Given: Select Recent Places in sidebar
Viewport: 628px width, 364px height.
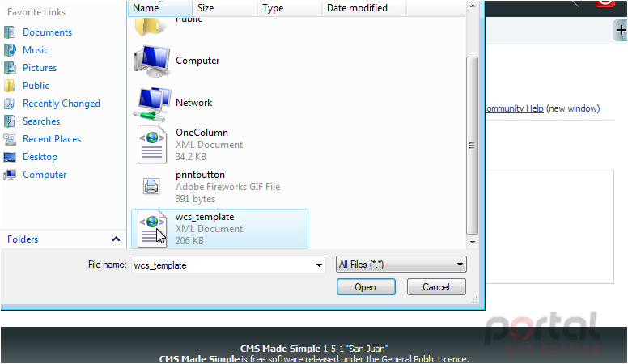Looking at the screenshot, I should click(52, 139).
